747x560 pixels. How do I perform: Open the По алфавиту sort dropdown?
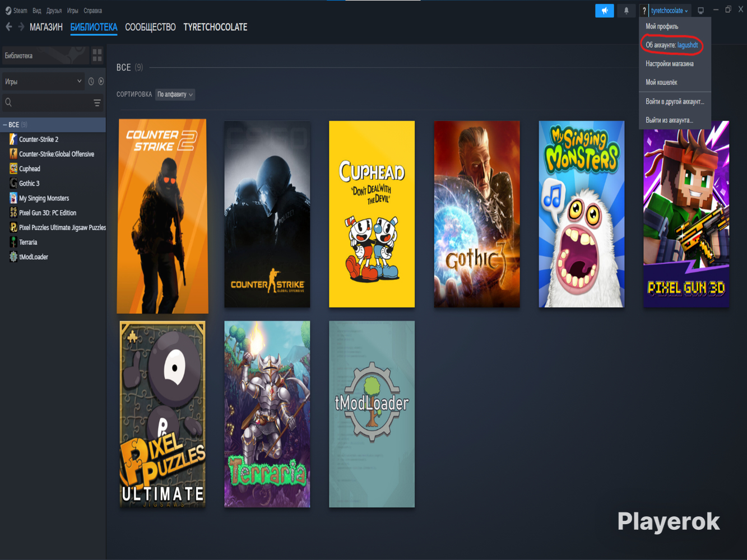click(x=175, y=95)
